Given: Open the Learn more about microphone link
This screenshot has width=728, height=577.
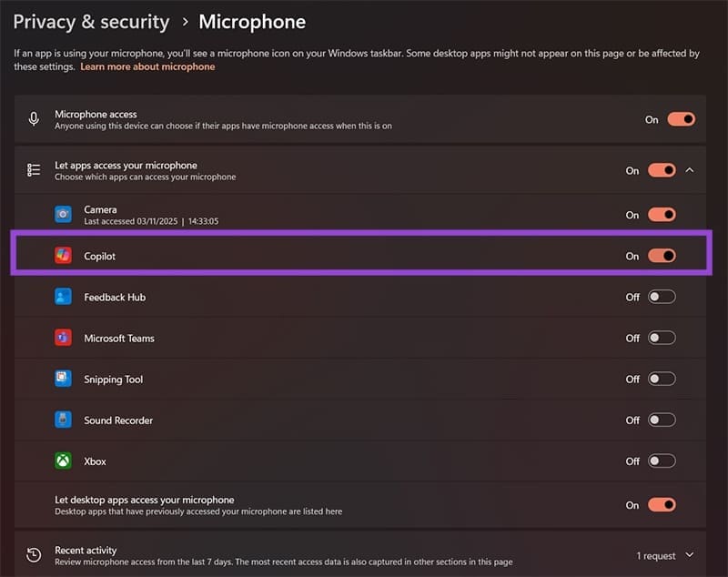Looking at the screenshot, I should (147, 67).
